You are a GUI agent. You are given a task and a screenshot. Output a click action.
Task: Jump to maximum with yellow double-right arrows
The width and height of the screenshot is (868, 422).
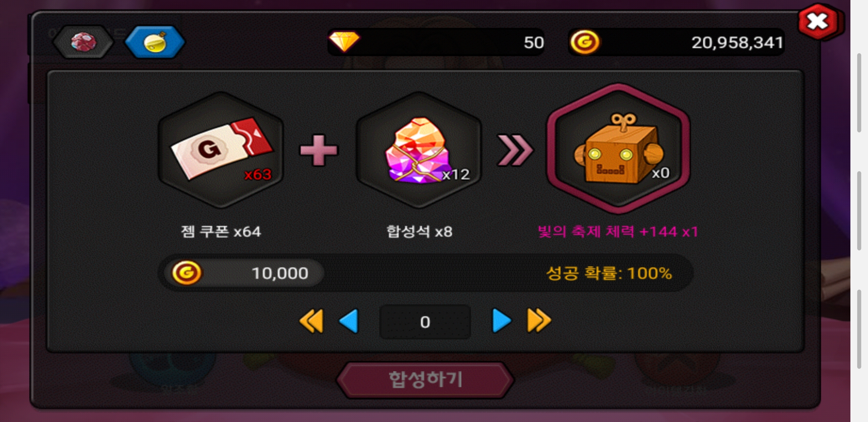pos(539,321)
